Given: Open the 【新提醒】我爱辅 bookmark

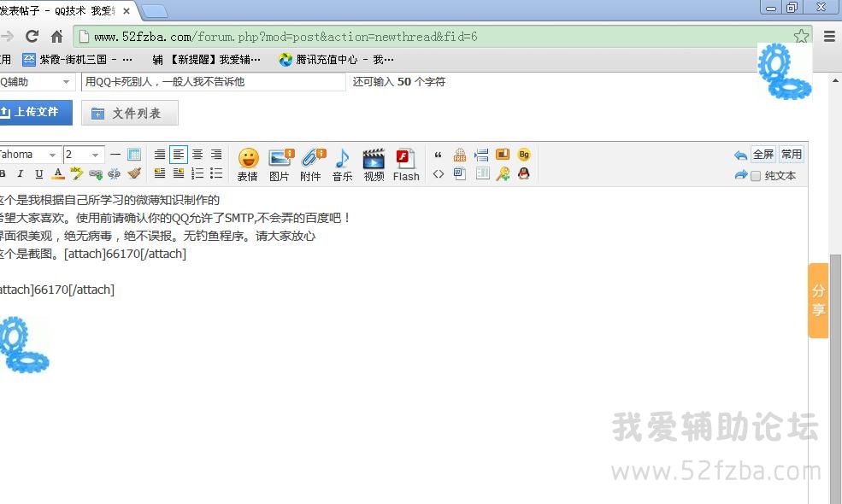Looking at the screenshot, I should pos(206,60).
